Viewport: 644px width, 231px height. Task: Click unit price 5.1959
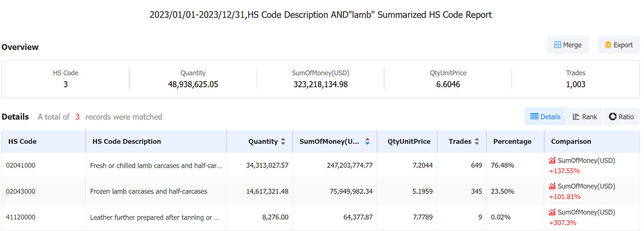click(x=423, y=192)
